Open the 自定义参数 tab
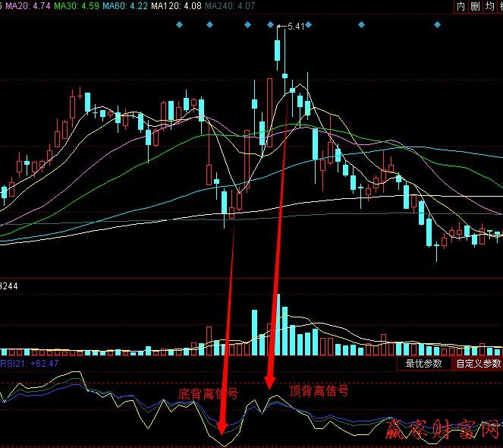This screenshot has width=503, height=448. (478, 364)
